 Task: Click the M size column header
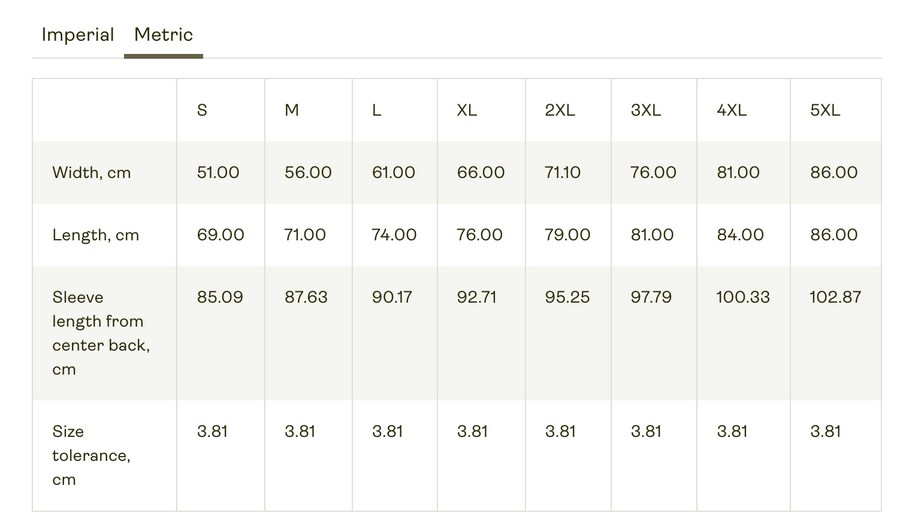pos(292,110)
